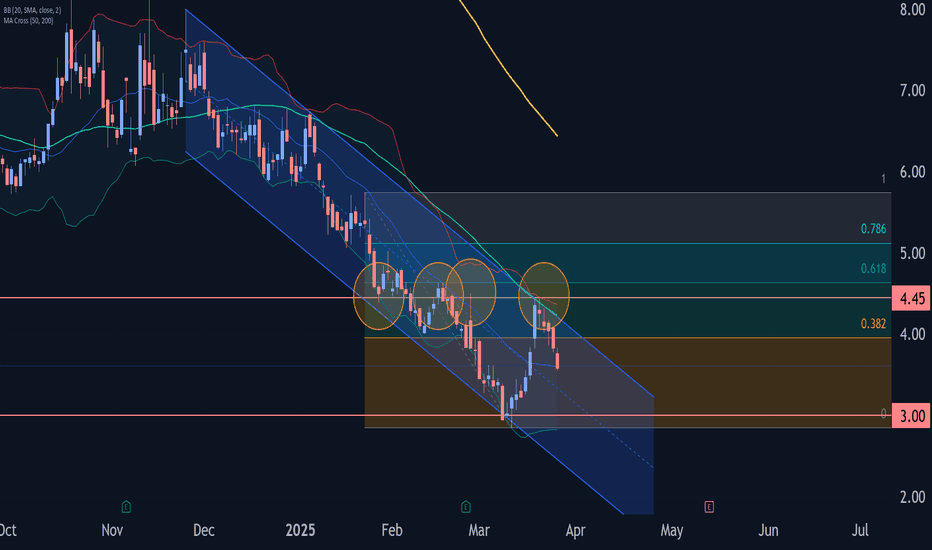Click the Feb label on time axis
932x550 pixels.
pyautogui.click(x=392, y=530)
